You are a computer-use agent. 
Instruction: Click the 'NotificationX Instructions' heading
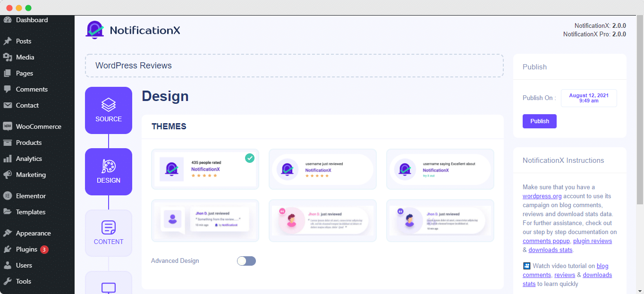tap(563, 160)
